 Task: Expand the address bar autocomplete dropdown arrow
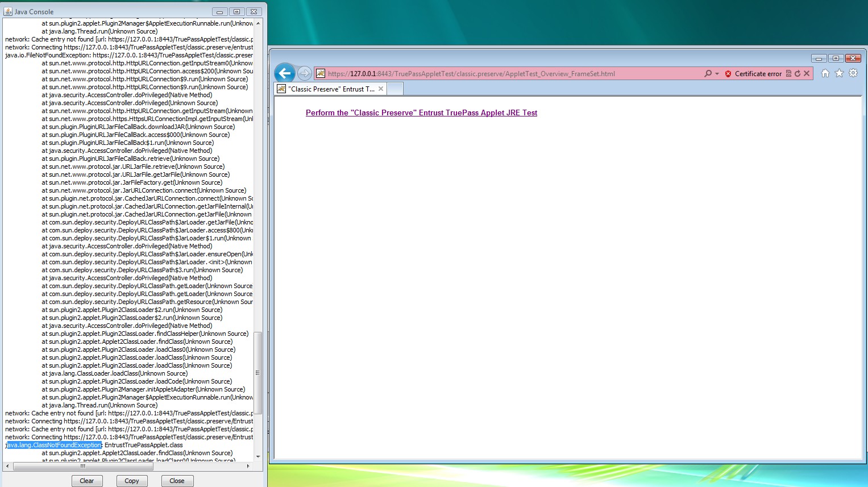(717, 74)
